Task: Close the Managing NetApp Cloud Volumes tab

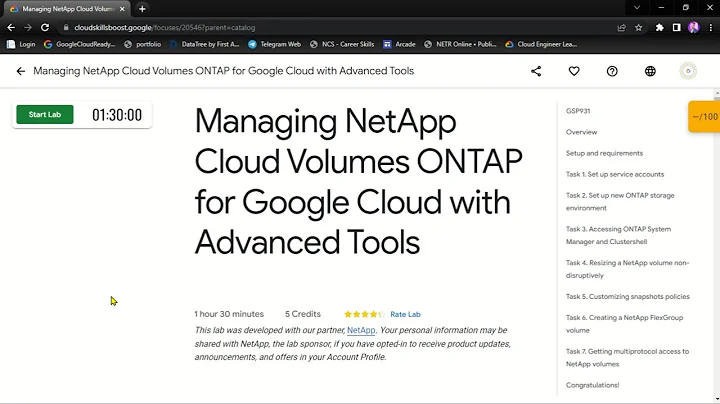Action: tap(122, 9)
